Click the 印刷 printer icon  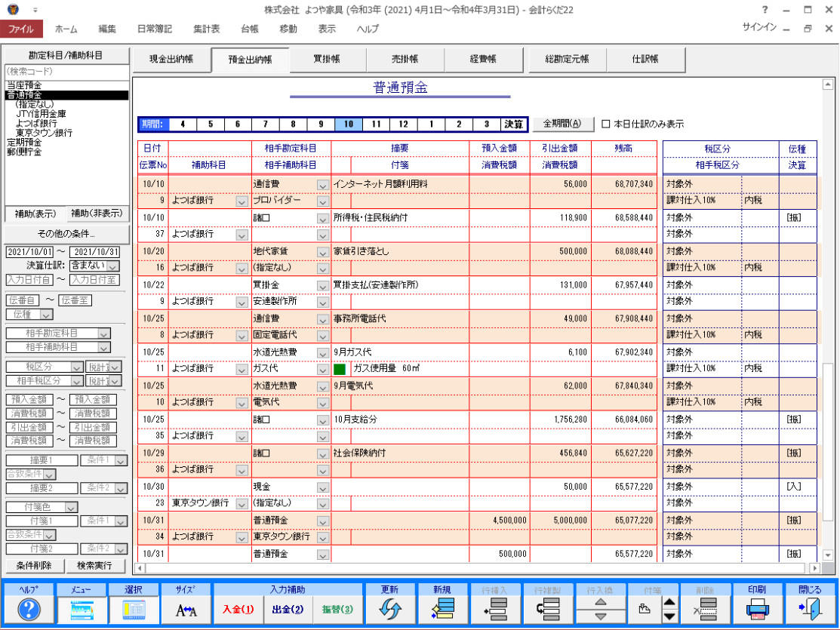(756, 610)
